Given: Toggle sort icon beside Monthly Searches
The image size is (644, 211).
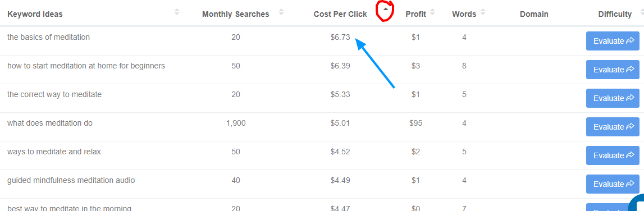Looking at the screenshot, I should pyautogui.click(x=281, y=12).
